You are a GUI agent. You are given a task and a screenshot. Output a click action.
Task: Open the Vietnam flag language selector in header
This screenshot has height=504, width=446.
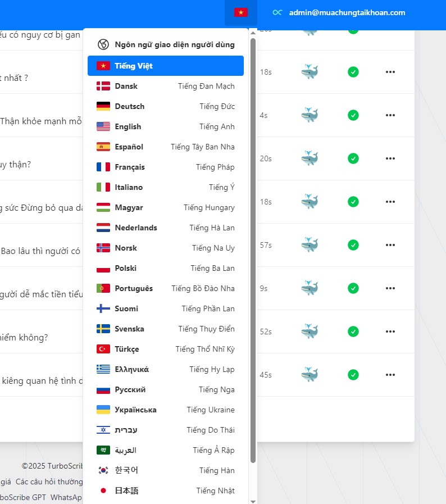(x=240, y=12)
